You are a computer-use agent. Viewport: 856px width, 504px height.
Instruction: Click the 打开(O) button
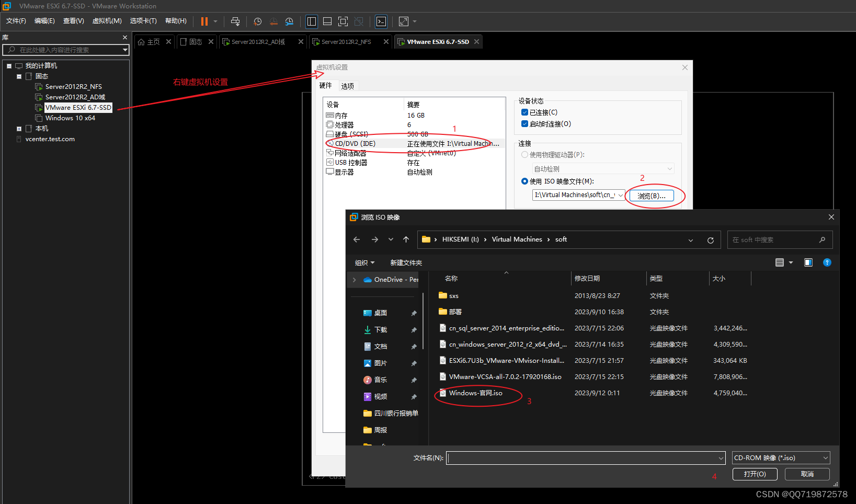[755, 474]
